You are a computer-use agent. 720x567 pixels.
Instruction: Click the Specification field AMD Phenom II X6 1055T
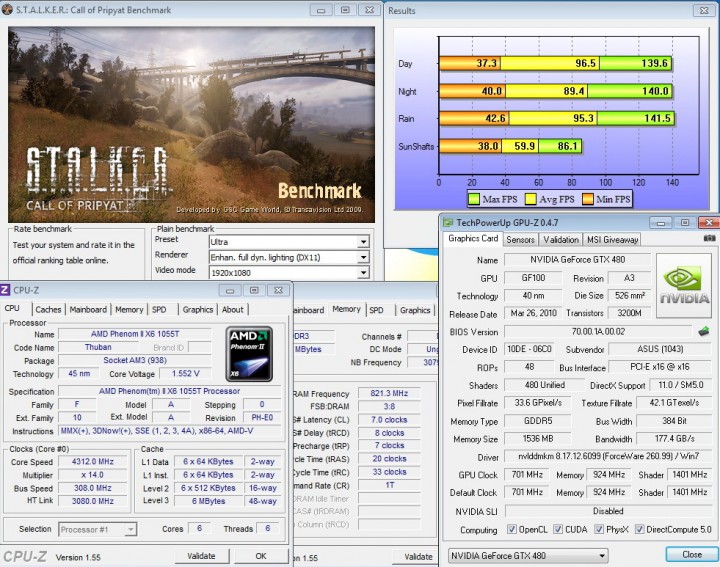coord(169,391)
